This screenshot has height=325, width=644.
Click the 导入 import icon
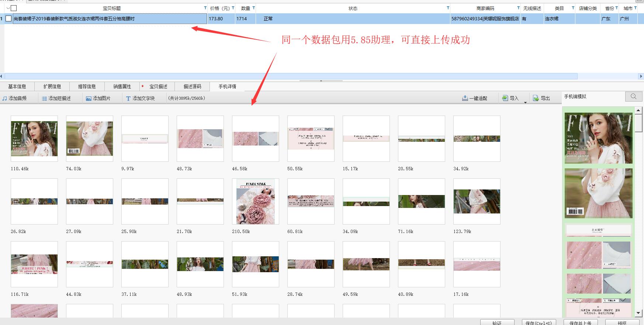pos(505,98)
